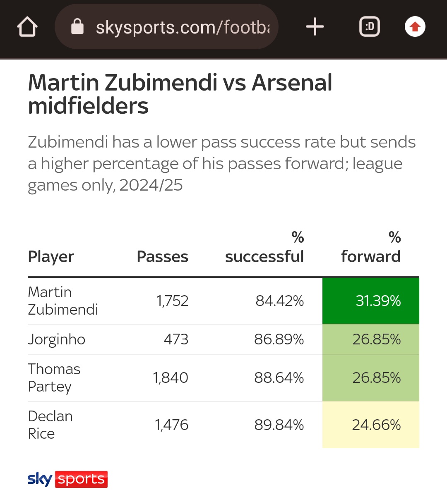Click the Zubimendi vs Arsenal midfielders heading
Image resolution: width=447 pixels, height=504 pixels.
point(180,94)
